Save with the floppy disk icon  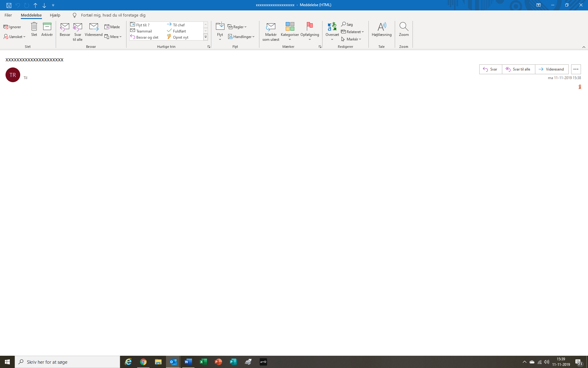click(x=9, y=5)
